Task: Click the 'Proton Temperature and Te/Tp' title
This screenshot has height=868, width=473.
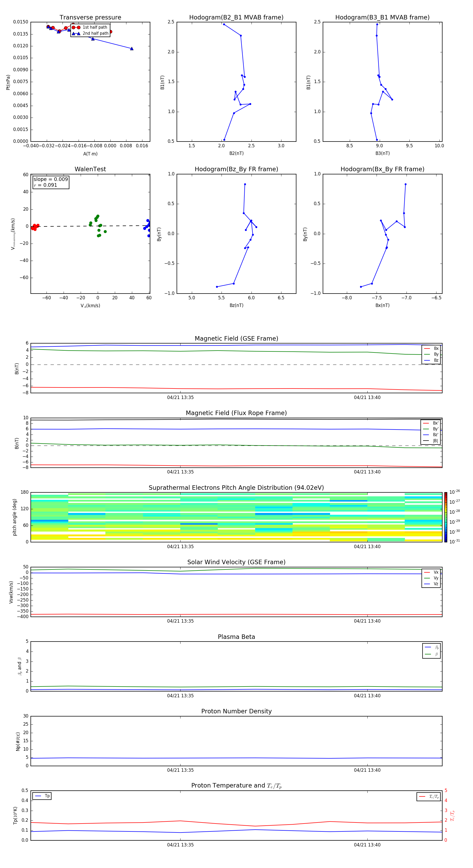Action: tap(236, 786)
